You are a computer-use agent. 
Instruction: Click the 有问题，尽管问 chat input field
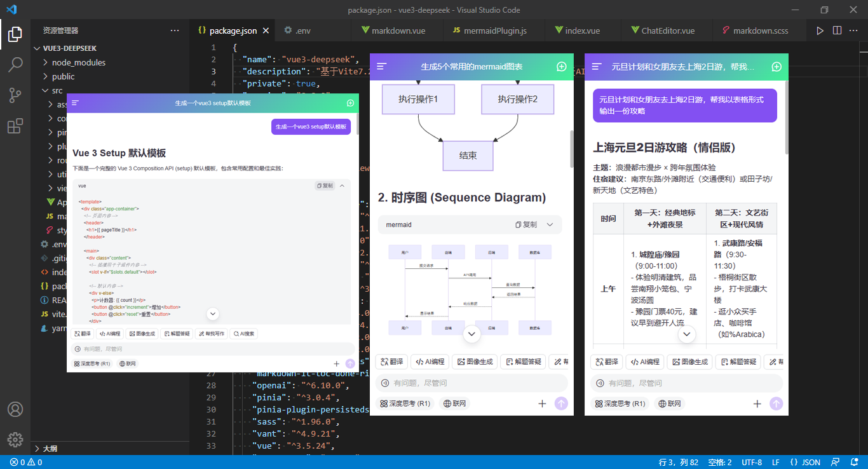click(191, 348)
